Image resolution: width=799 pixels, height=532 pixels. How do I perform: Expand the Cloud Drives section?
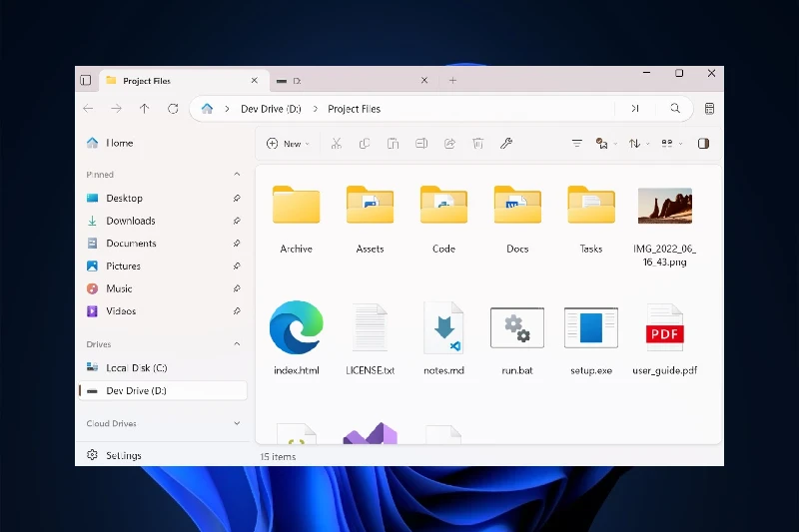point(237,423)
